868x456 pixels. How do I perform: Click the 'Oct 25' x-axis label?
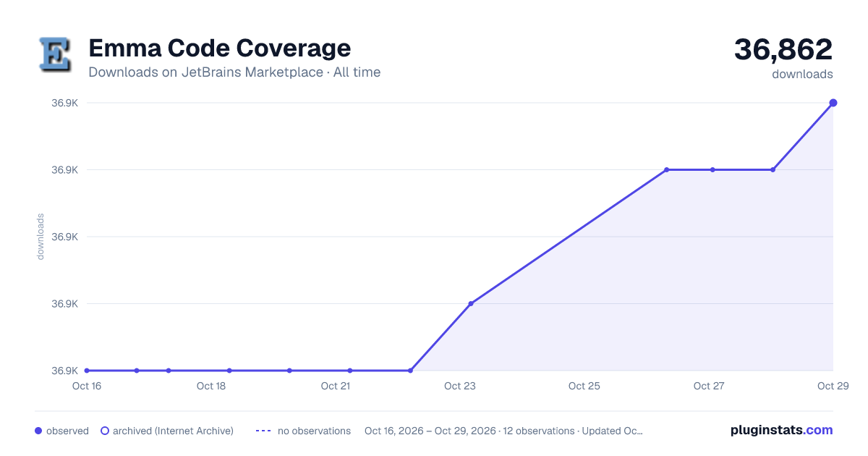pyautogui.click(x=584, y=386)
